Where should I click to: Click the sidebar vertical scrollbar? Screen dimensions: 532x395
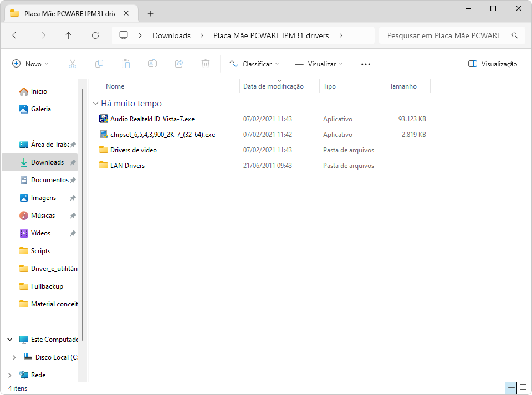point(83,215)
